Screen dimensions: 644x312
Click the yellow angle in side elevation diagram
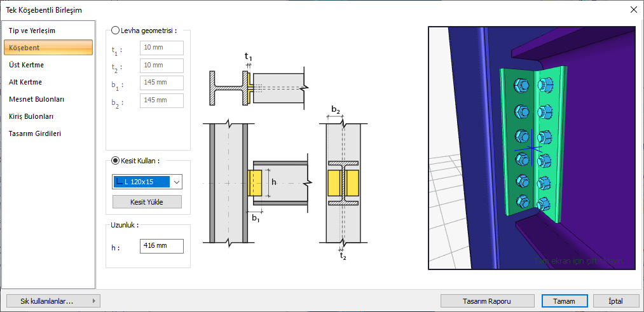pyautogui.click(x=255, y=182)
